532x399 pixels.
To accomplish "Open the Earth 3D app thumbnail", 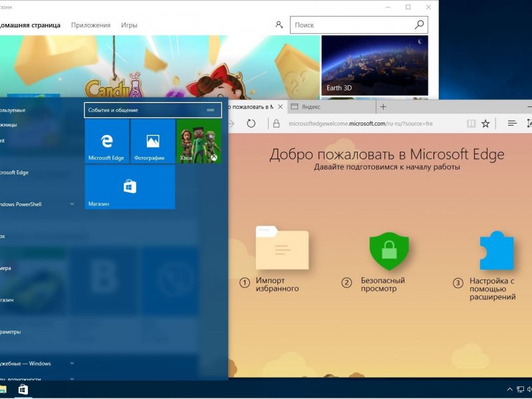I will coord(374,65).
